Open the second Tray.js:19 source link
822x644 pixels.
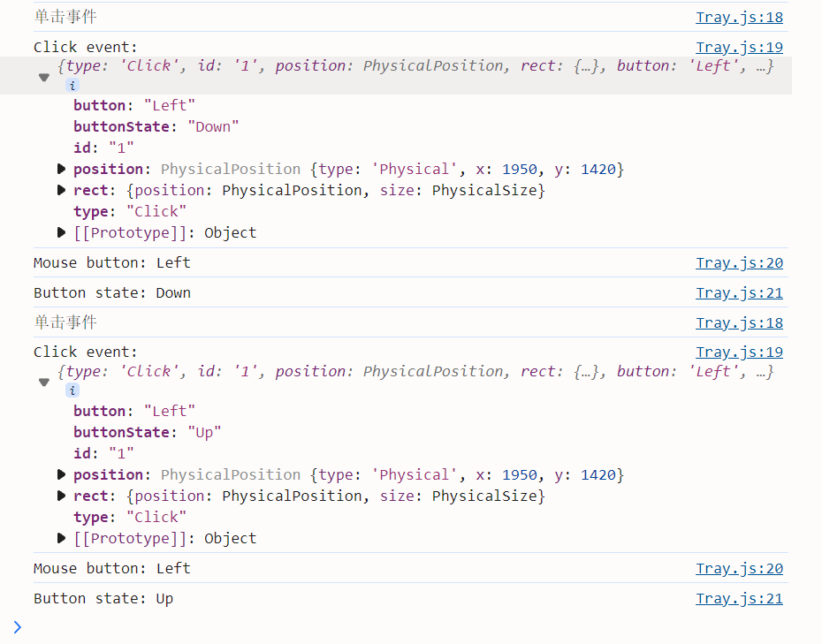click(x=739, y=352)
